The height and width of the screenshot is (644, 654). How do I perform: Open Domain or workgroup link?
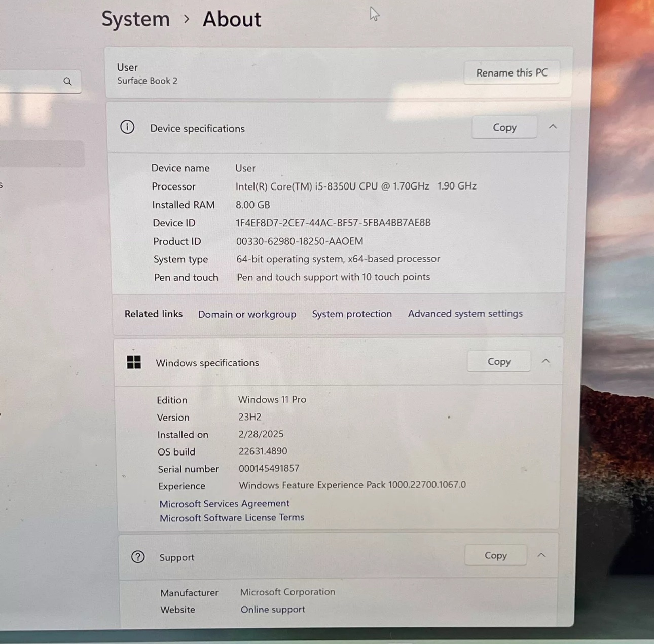(x=247, y=314)
